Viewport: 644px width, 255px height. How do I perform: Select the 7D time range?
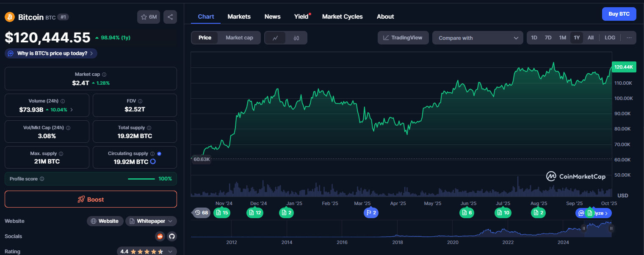click(x=548, y=38)
